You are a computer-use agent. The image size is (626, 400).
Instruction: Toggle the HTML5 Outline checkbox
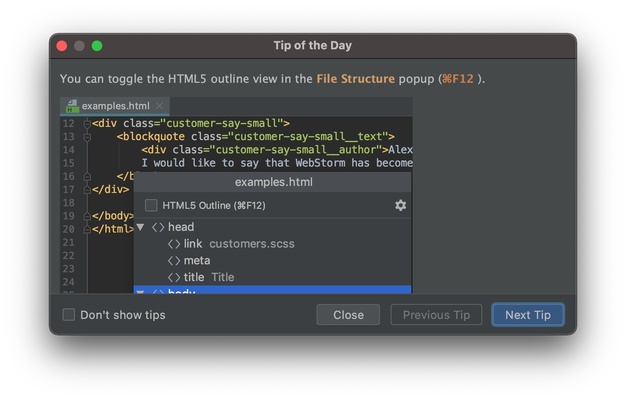tap(151, 205)
